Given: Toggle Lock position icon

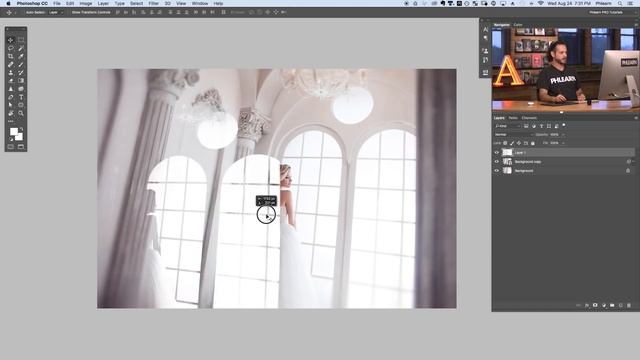Looking at the screenshot, I should pyautogui.click(x=519, y=143).
